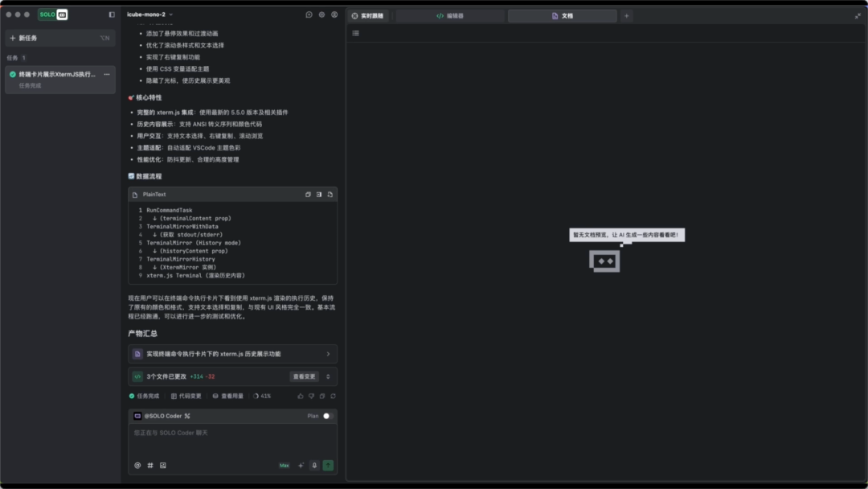Click the up-down chevrons next to 查看变更
This screenshot has width=868, height=489.
(328, 376)
